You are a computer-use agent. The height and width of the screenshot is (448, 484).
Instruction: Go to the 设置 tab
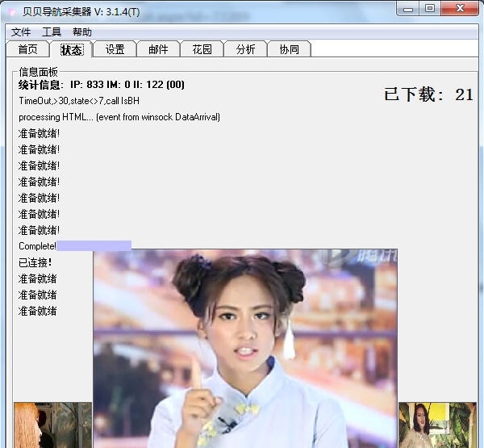[115, 49]
